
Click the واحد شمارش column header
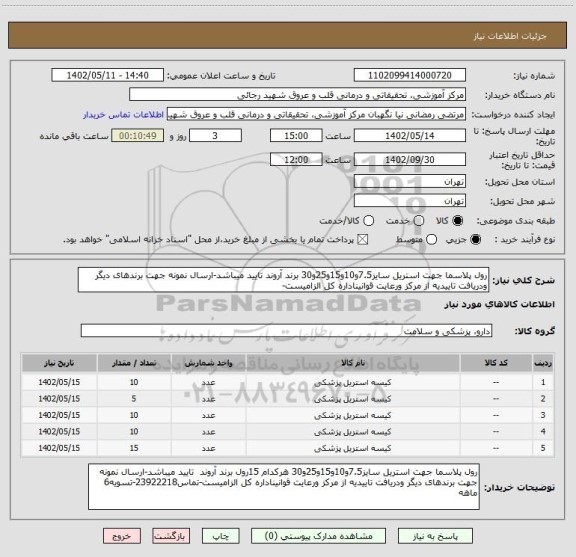click(208, 363)
